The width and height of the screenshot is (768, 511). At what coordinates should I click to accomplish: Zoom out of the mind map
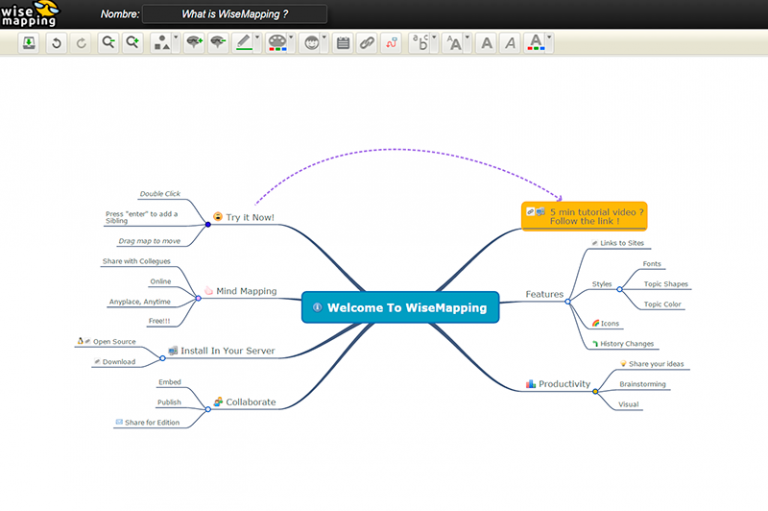[108, 43]
